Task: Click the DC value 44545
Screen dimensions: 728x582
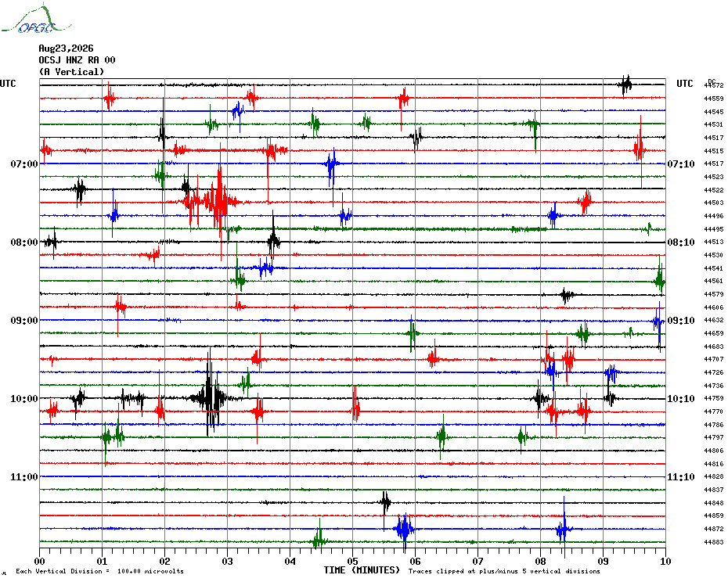Action: [714, 112]
